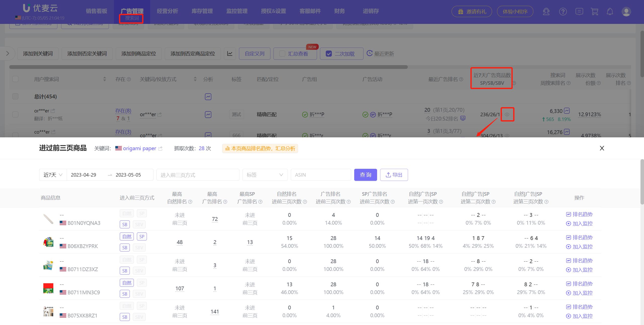The image size is (644, 325).
Task: Switch to the 经营分析 navigation tab
Action: pos(167,11)
